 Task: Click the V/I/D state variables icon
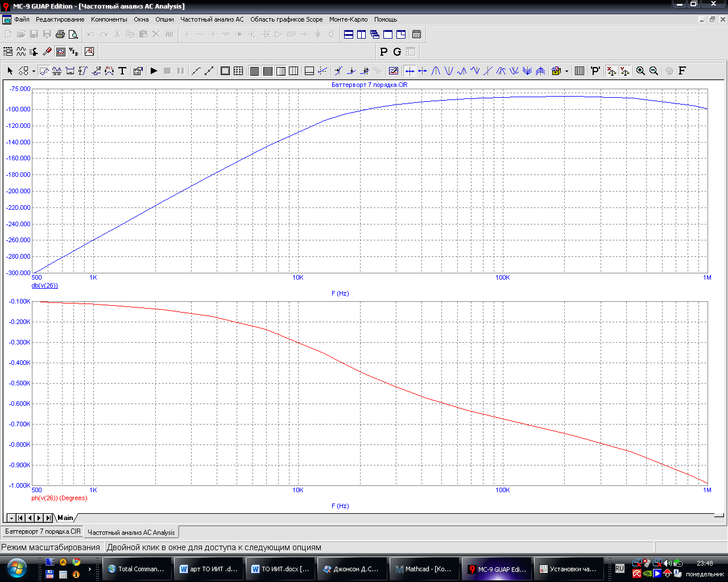73,52
